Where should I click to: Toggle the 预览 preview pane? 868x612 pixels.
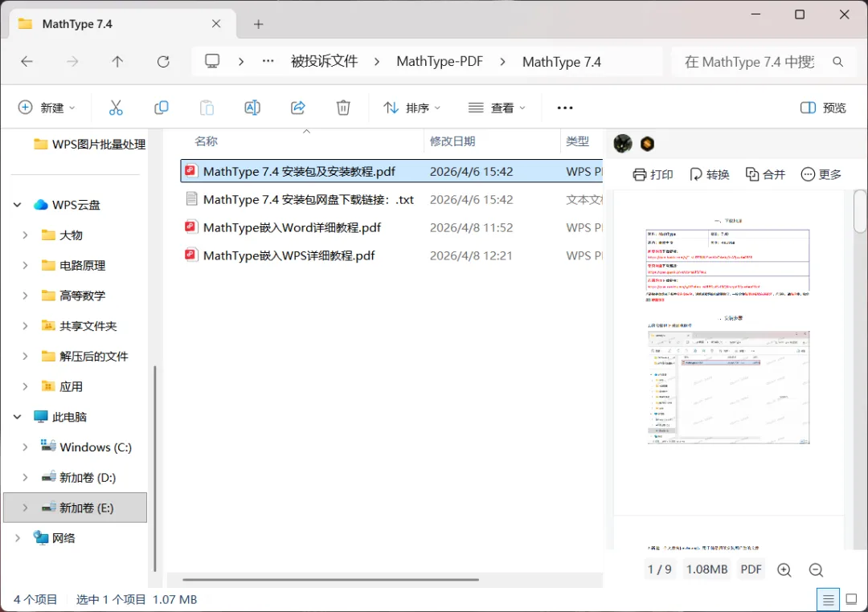click(x=823, y=108)
